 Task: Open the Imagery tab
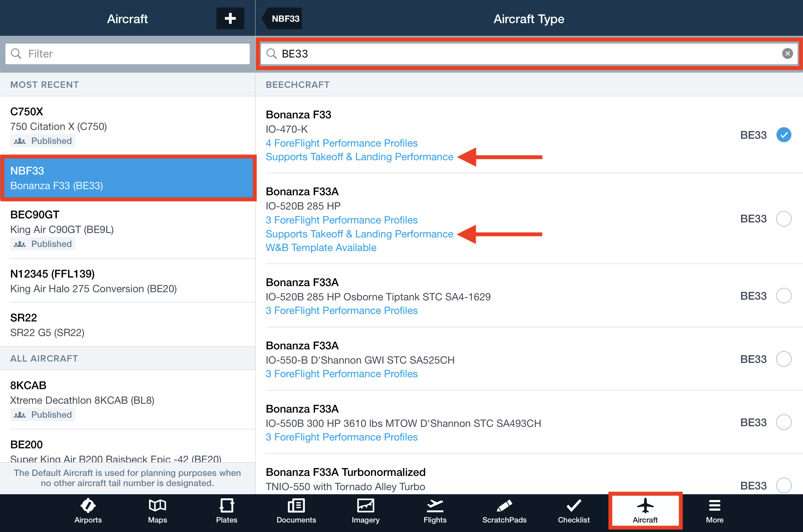(365, 512)
